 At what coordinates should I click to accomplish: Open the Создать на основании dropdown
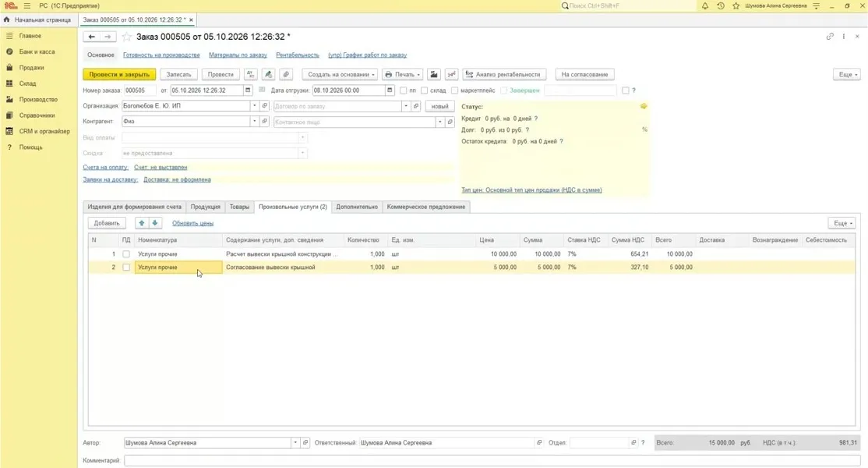(340, 74)
